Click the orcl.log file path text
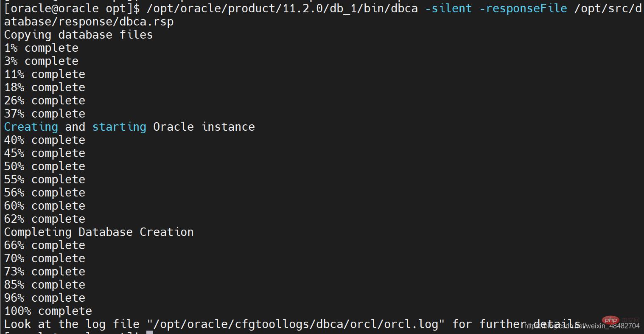Screen dimensions: 644x334 tap(296, 324)
